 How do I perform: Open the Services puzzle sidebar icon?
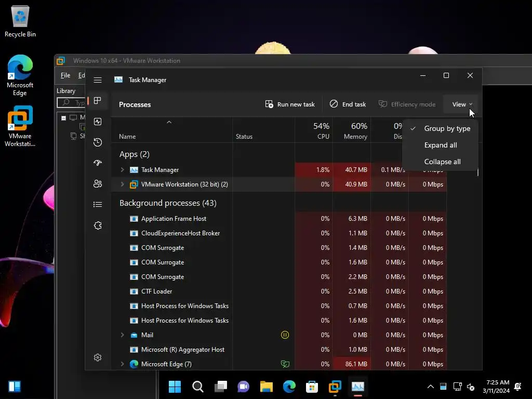tap(98, 225)
